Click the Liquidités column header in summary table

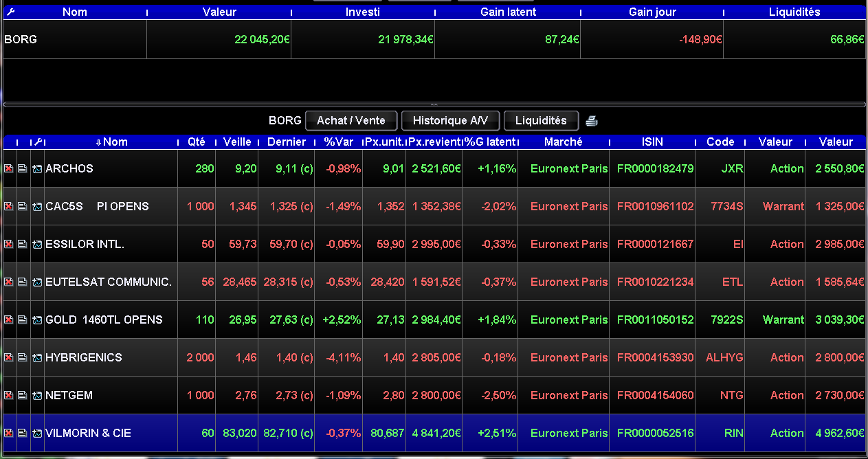795,12
